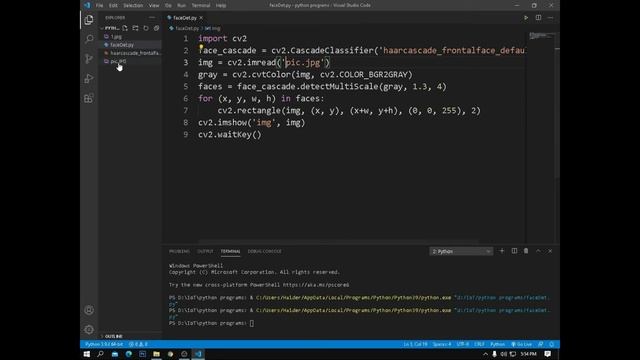
Task: Create a new terminal with plus
Action: (x=502, y=251)
